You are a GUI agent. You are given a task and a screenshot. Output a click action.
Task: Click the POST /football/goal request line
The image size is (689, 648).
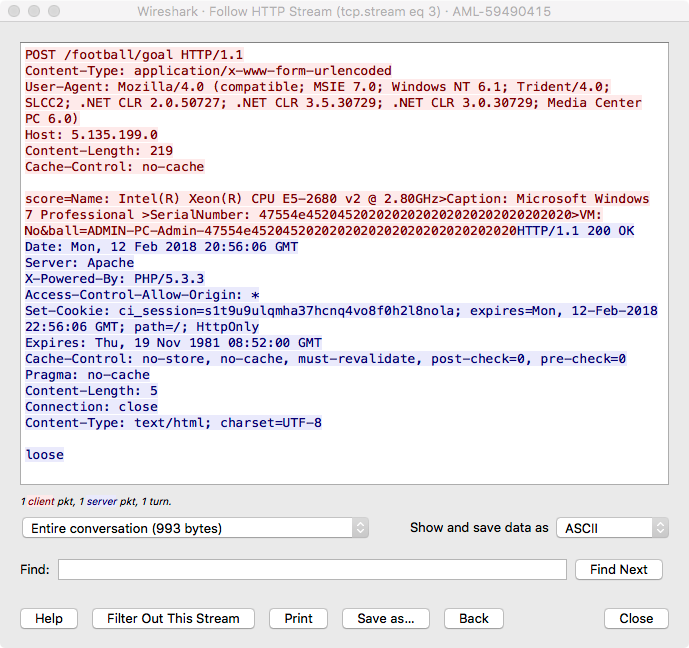(134, 55)
